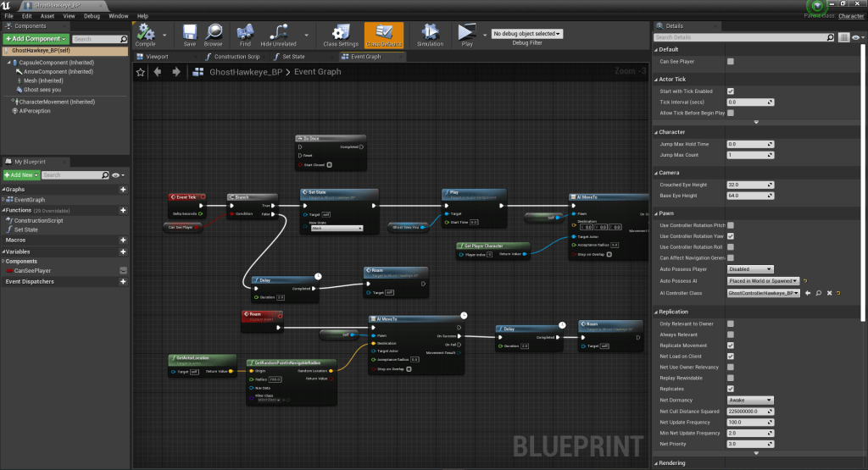The height and width of the screenshot is (470, 868).
Task: Add a new variable with the plus icon
Action: tap(123, 252)
